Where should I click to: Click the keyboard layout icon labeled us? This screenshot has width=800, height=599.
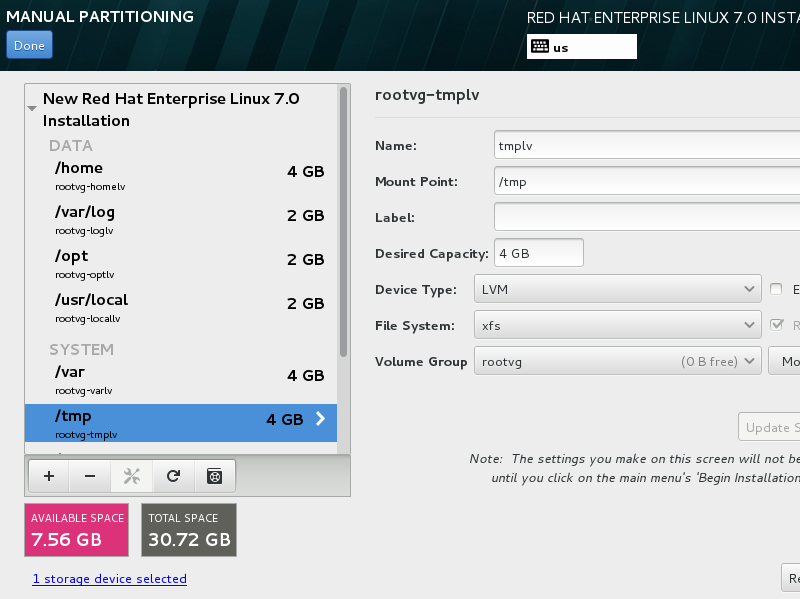[x=540, y=46]
